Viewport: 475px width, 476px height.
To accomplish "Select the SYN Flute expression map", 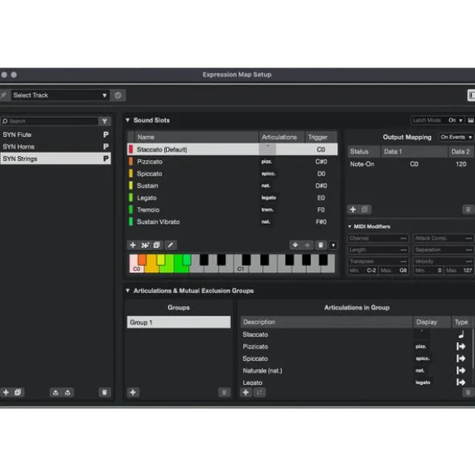I will 56,135.
